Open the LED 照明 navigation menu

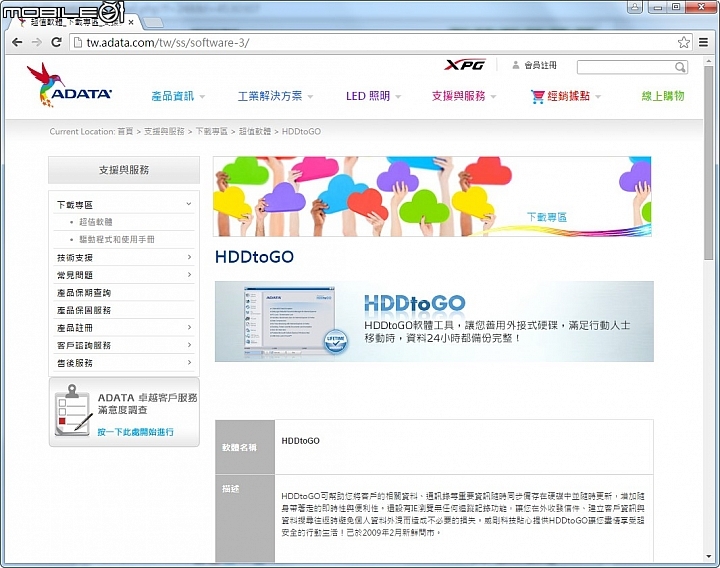[x=368, y=96]
